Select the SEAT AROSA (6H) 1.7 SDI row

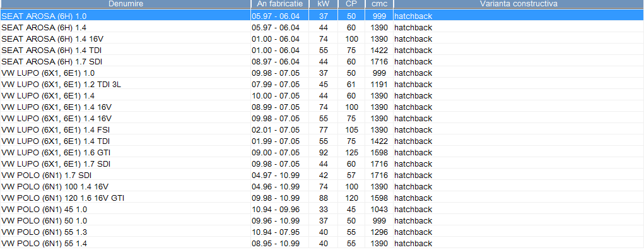[x=322, y=62]
